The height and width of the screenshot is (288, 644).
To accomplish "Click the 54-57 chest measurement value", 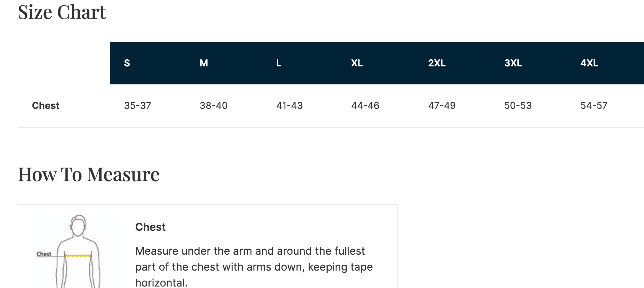I will [x=594, y=106].
